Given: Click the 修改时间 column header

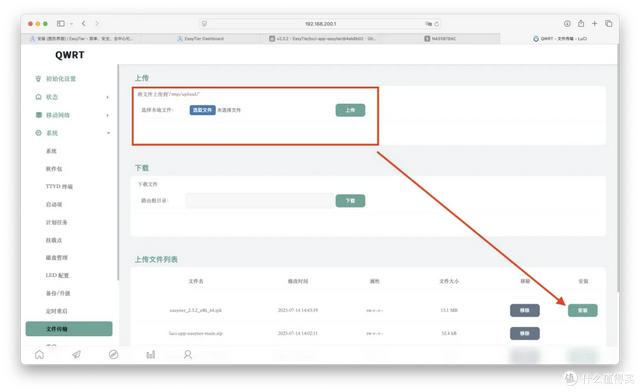Looking at the screenshot, I should [298, 281].
